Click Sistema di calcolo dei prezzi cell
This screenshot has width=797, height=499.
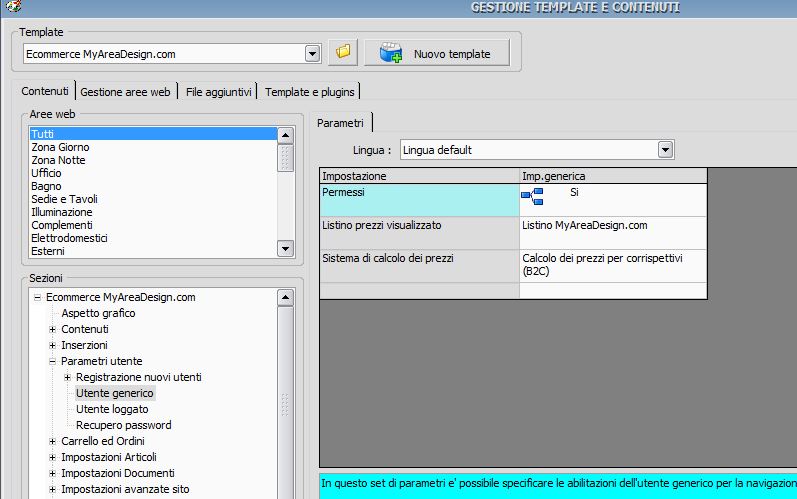[x=420, y=266]
